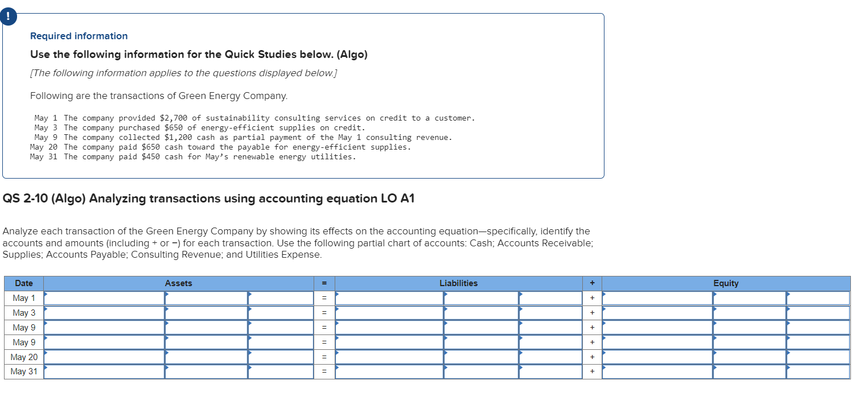Click the QS 2-10 question title
This screenshot has width=868, height=409.
point(209,199)
